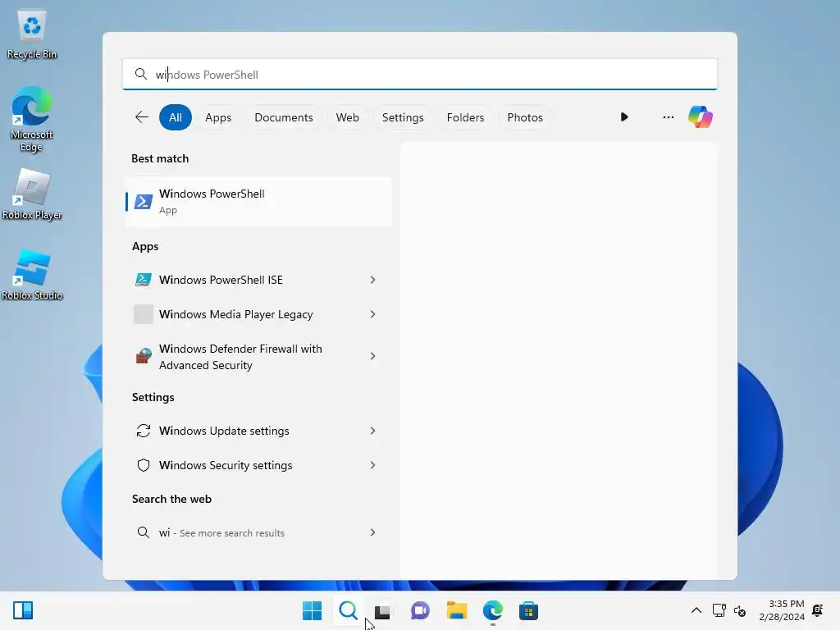840x630 pixels.
Task: Click the Windows PowerShell ISE app icon
Action: point(143,280)
